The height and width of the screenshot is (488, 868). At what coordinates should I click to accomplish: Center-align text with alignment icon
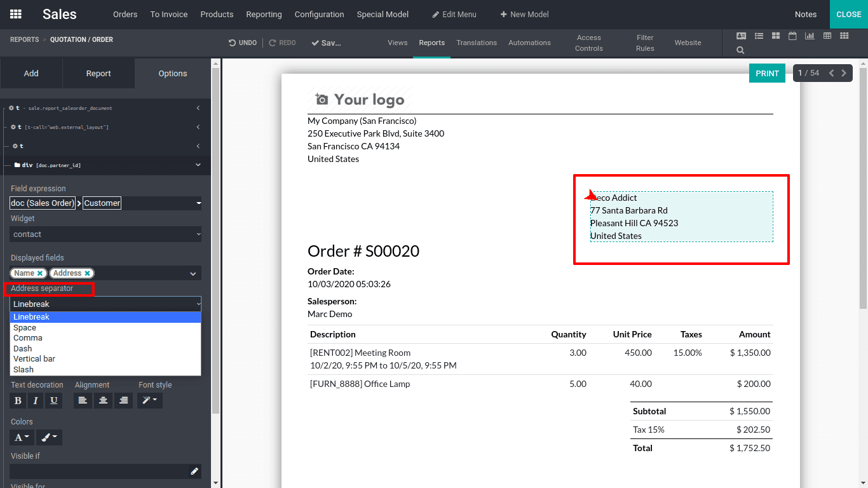(x=103, y=400)
